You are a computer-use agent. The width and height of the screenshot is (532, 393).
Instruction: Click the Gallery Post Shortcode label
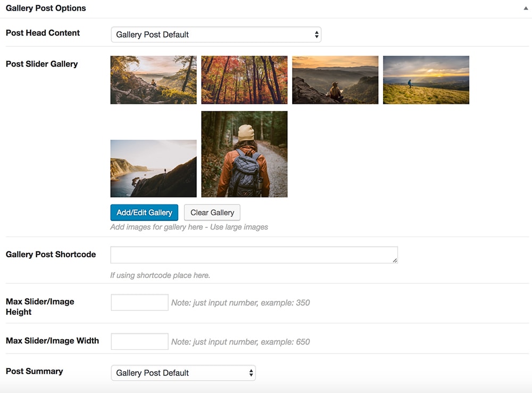pyautogui.click(x=51, y=254)
